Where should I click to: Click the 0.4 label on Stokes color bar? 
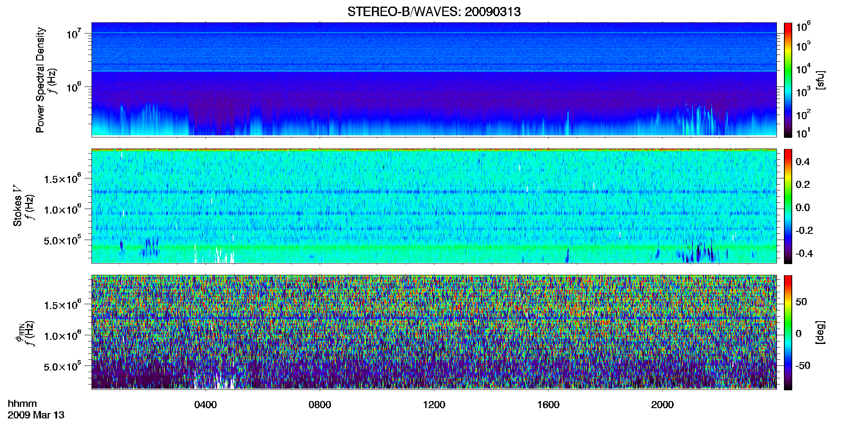click(803, 162)
